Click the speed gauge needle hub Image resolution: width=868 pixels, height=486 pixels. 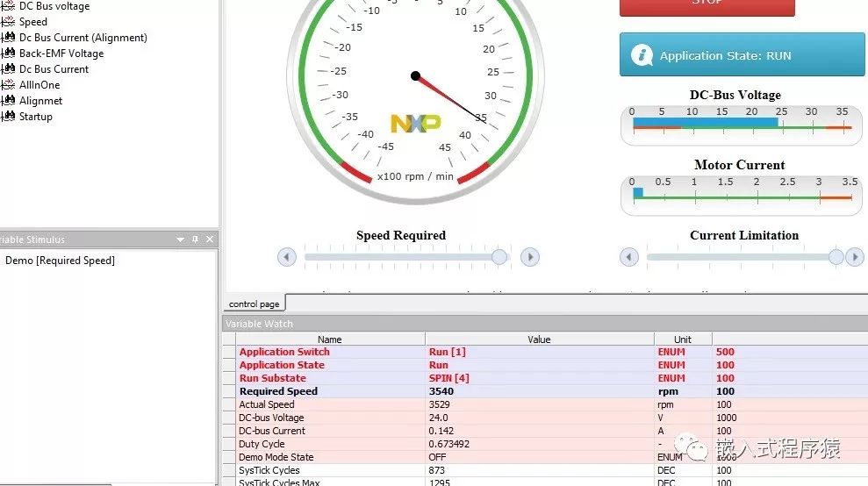pyautogui.click(x=416, y=75)
